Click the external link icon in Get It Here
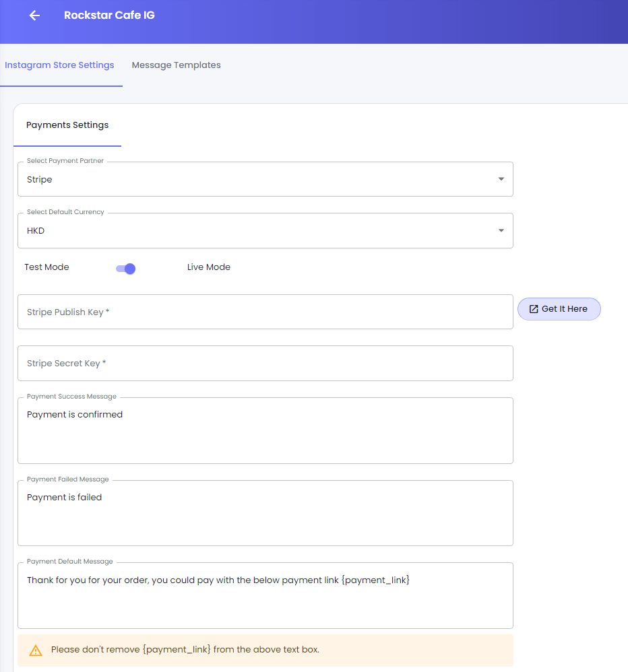Viewport: 628px width, 672px height. pos(534,309)
